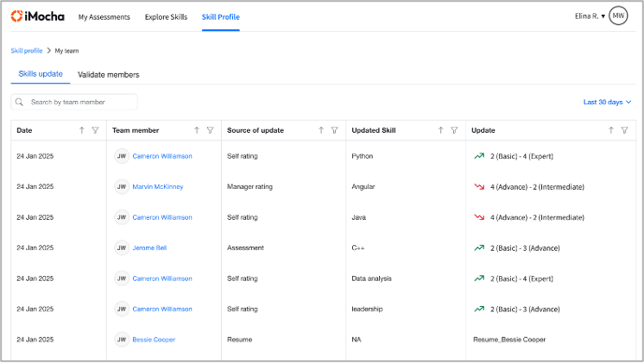Filter the Team member column
The image size is (644, 363).
pos(211,130)
